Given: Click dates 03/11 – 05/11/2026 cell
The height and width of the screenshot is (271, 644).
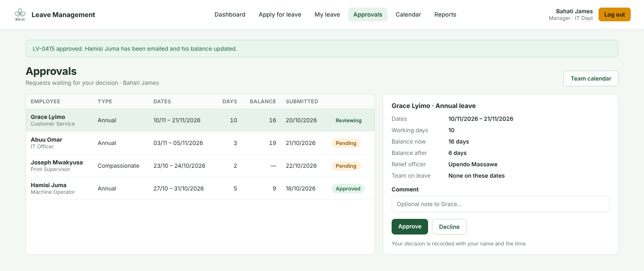Looking at the screenshot, I should 178,143.
